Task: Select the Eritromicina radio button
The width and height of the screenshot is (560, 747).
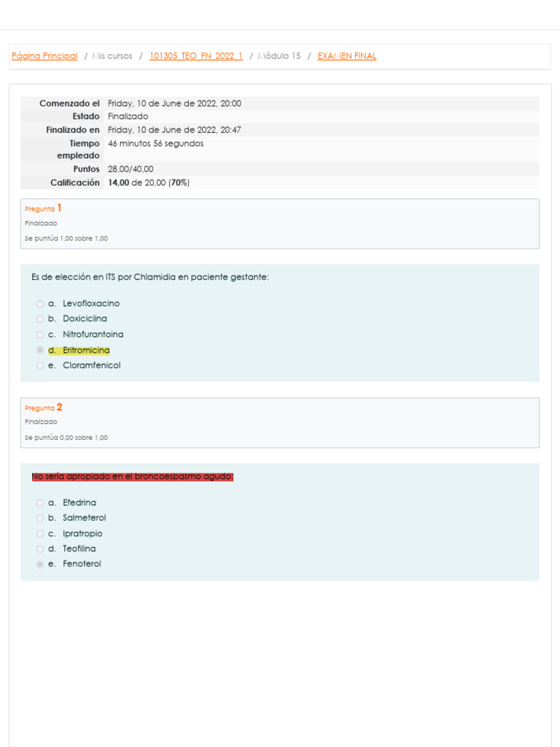Action: click(40, 350)
